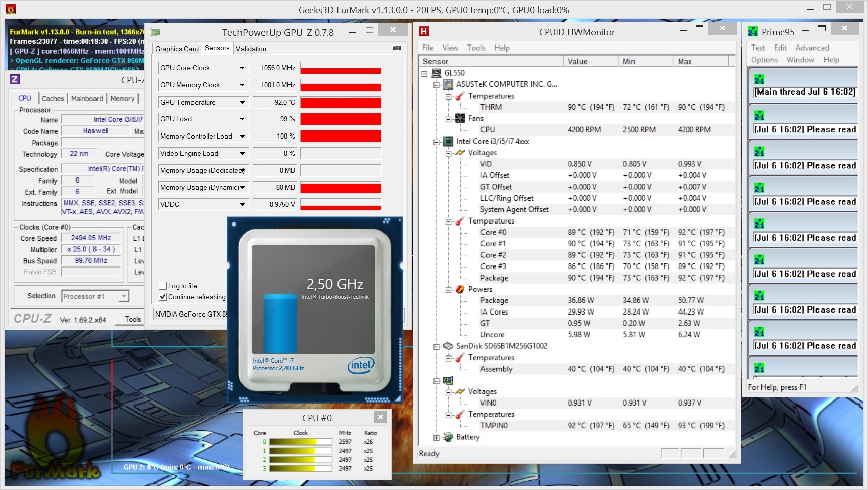
Task: Open the GPU Memory Clock sensor dropdown
Action: 243,85
